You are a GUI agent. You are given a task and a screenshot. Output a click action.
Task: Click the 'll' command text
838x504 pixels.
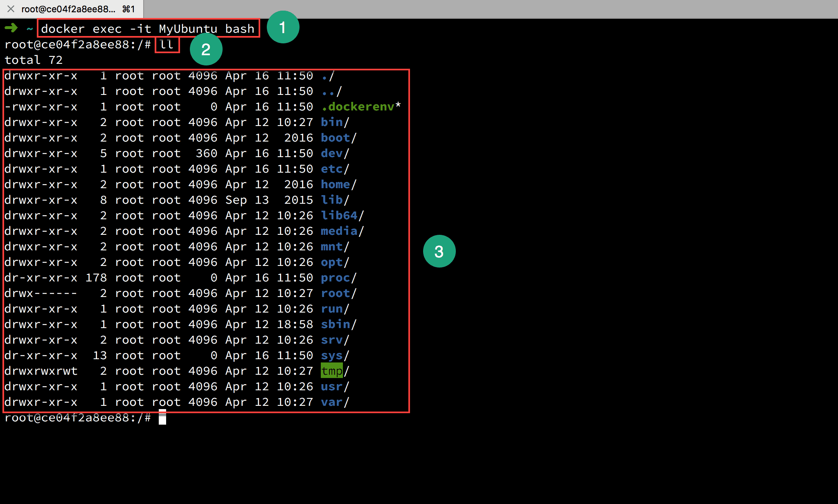167,44
